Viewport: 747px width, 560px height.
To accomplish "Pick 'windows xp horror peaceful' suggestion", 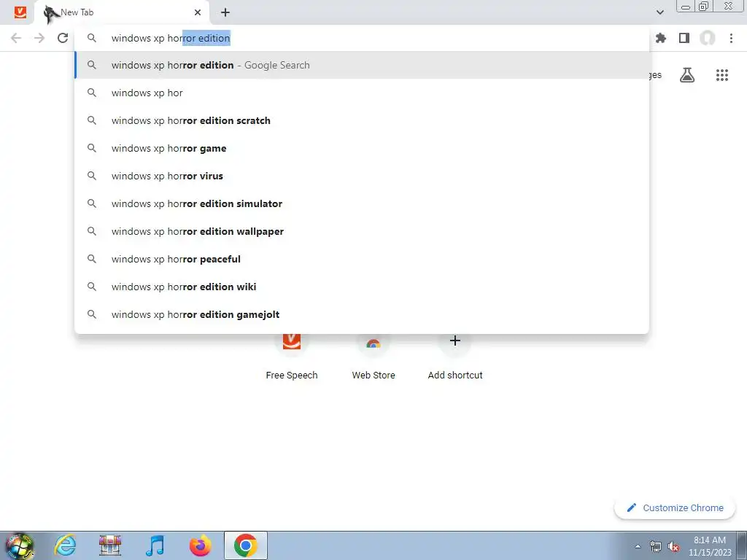I will point(362,259).
